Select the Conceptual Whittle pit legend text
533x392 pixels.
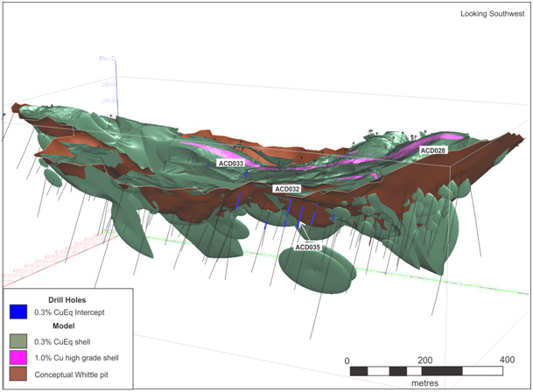(76, 374)
